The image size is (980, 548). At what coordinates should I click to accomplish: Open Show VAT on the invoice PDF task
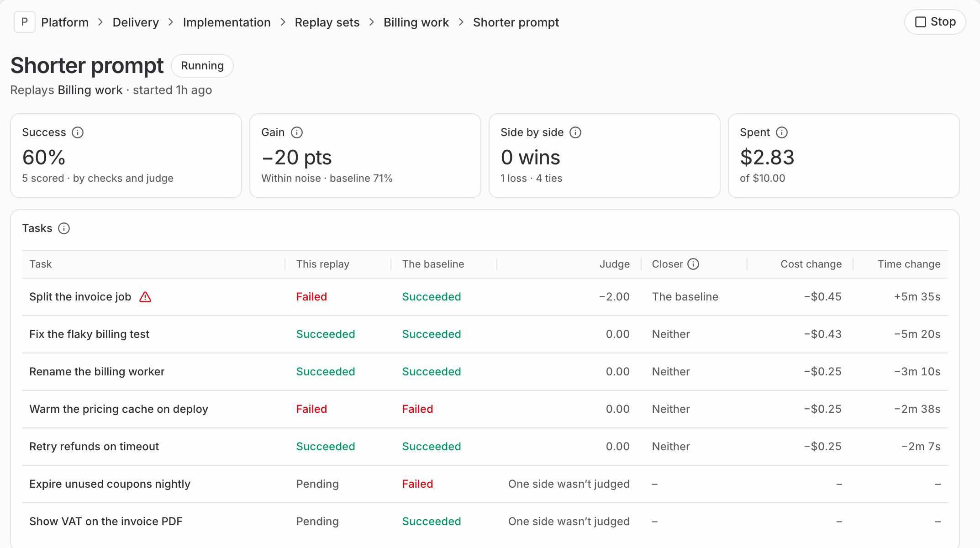click(x=106, y=522)
